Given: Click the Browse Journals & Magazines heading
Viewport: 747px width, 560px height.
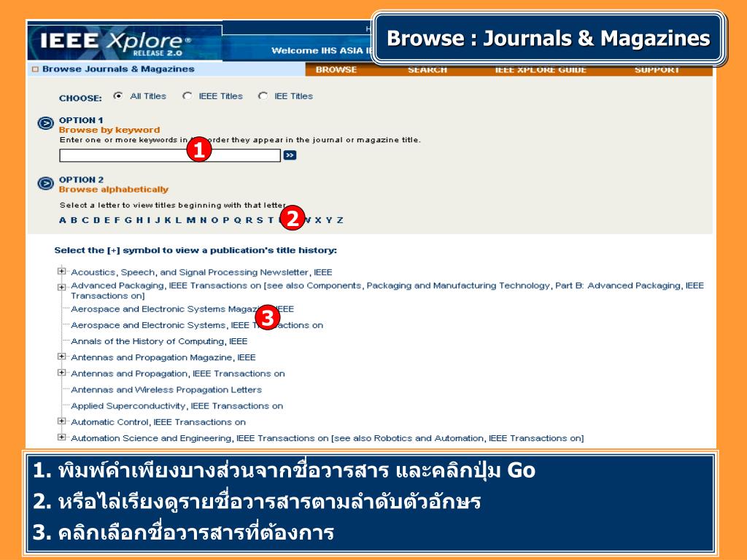Looking at the screenshot, I should pos(118,69).
